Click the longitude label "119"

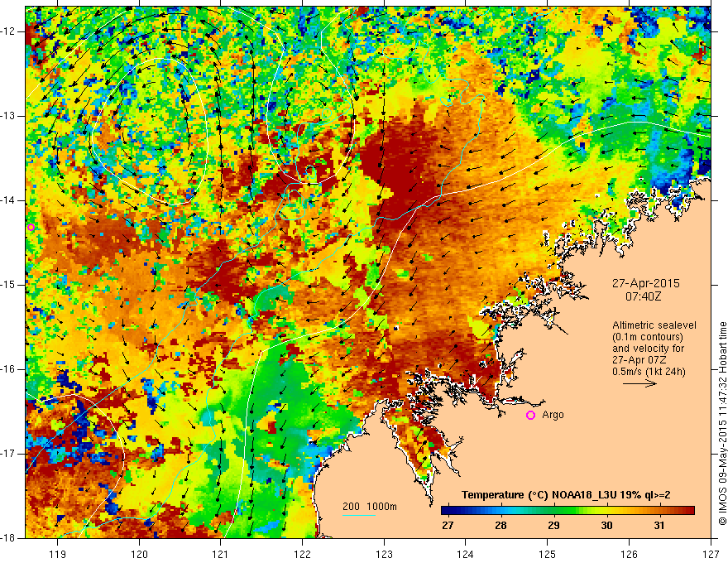pos(58,554)
